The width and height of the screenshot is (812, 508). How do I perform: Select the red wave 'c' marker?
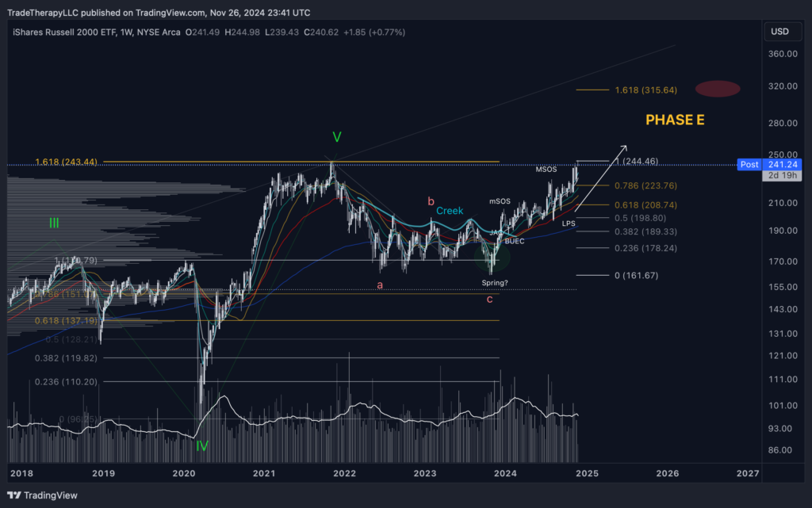click(490, 299)
